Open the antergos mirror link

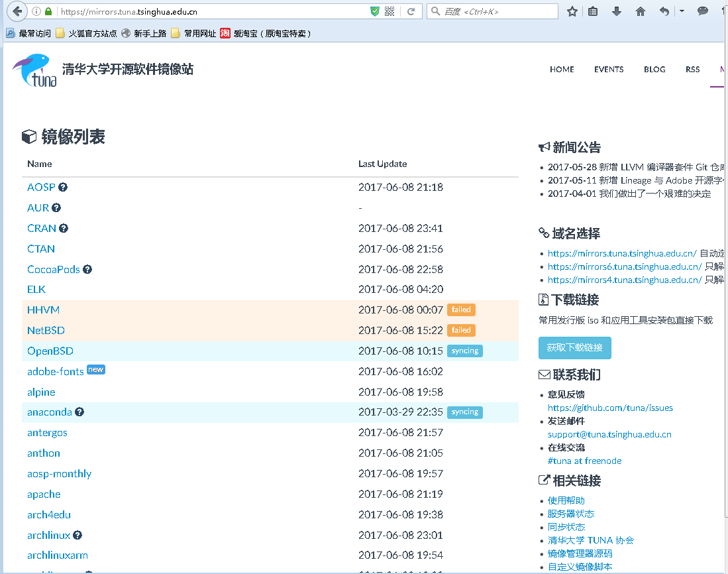tap(47, 433)
